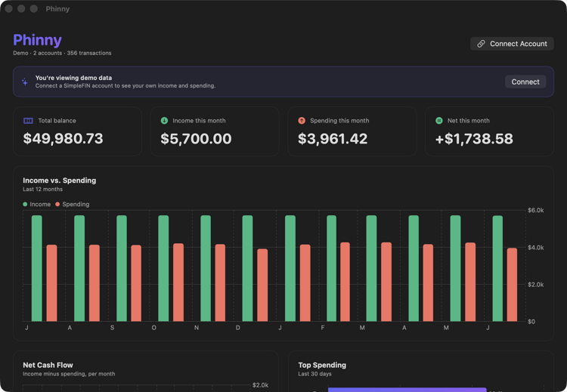This screenshot has width=567, height=392.
Task: Click the Phinny logo heading
Action: pos(37,40)
